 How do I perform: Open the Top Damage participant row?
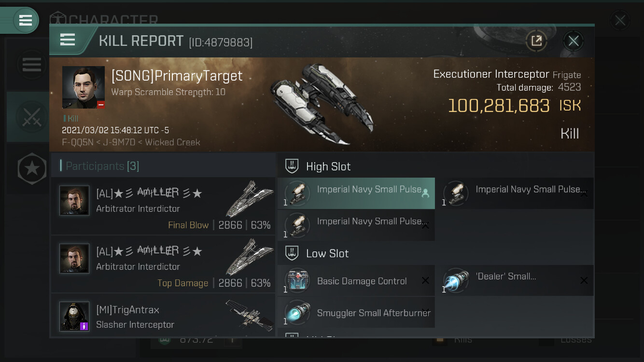point(163,265)
